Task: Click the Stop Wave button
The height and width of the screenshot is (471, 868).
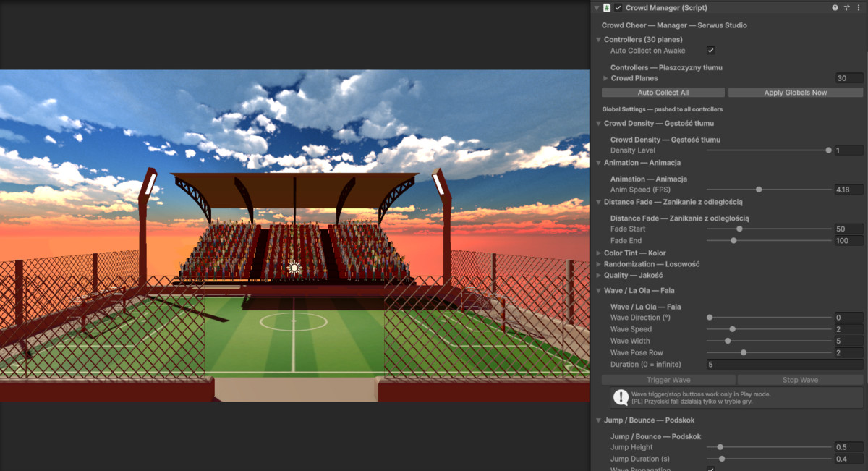Action: [800, 380]
